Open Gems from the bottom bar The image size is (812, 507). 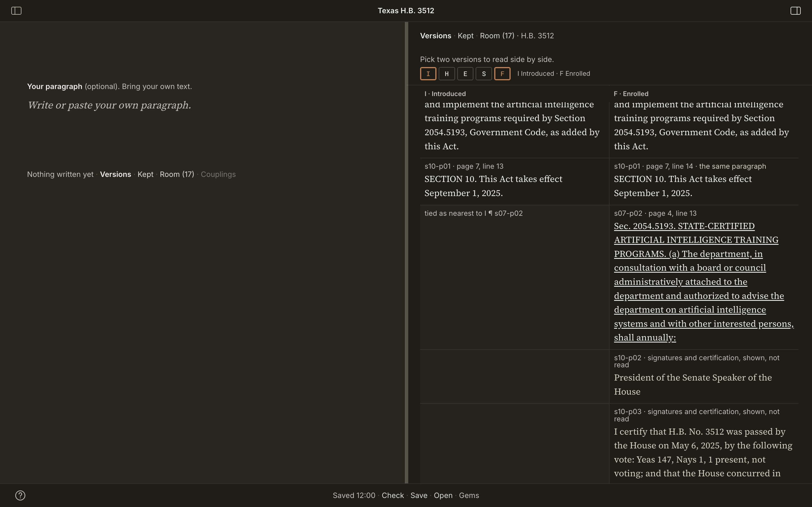coord(469,495)
